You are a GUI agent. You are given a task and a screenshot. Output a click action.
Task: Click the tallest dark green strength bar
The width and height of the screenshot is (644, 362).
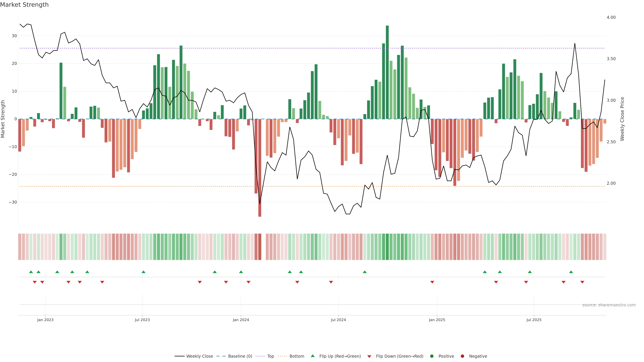click(387, 72)
